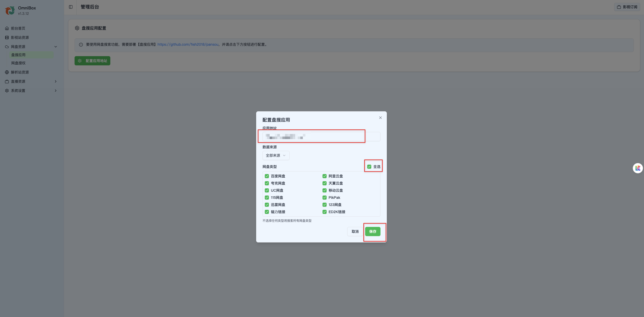This screenshot has height=317, width=644.
Task: Click the OmniBox logo icon
Action: (x=10, y=10)
